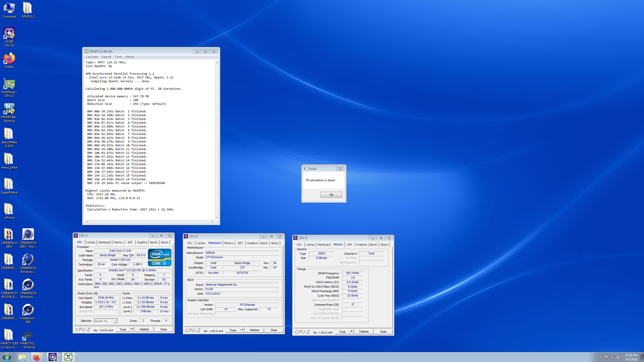The height and width of the screenshot is (362, 644).
Task: Select SPD tab in Memory CPU-Z window
Action: click(349, 245)
